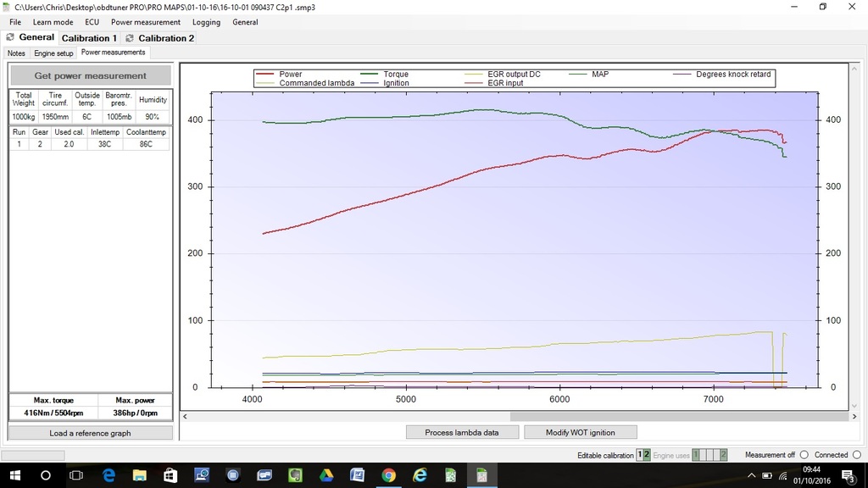The image size is (868, 488).
Task: Open Google Drive from the taskbar
Action: point(325,475)
